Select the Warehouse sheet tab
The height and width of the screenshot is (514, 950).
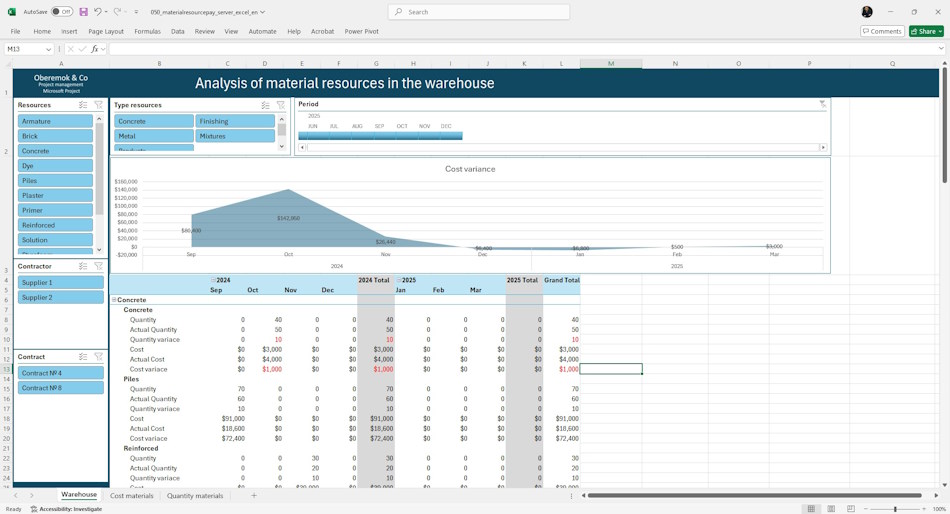click(x=79, y=495)
